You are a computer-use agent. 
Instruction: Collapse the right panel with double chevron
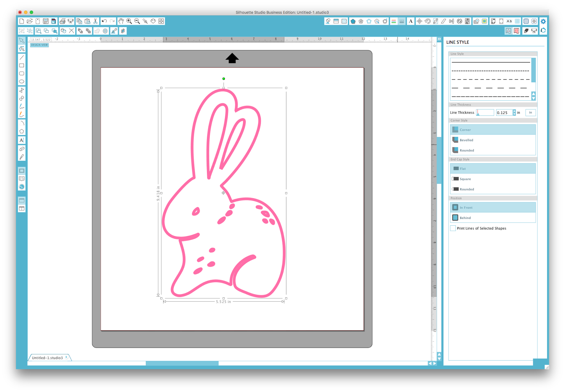click(439, 38)
